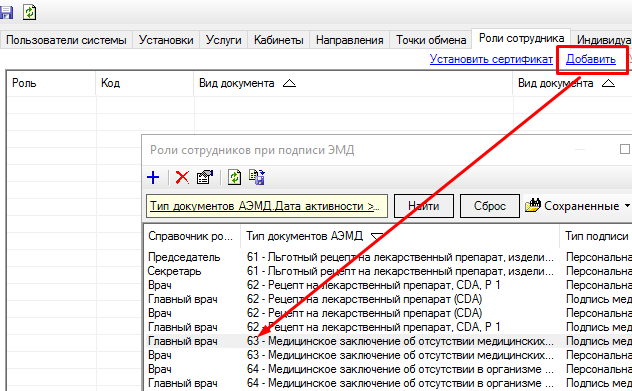Select the Председатель row
This screenshot has width=632, height=391.
(388, 257)
